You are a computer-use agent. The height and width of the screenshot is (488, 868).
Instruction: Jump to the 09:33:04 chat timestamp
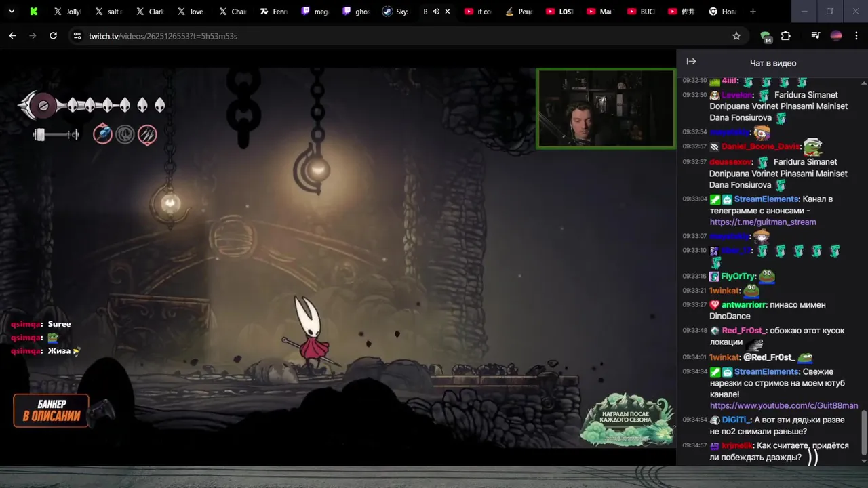click(x=694, y=199)
